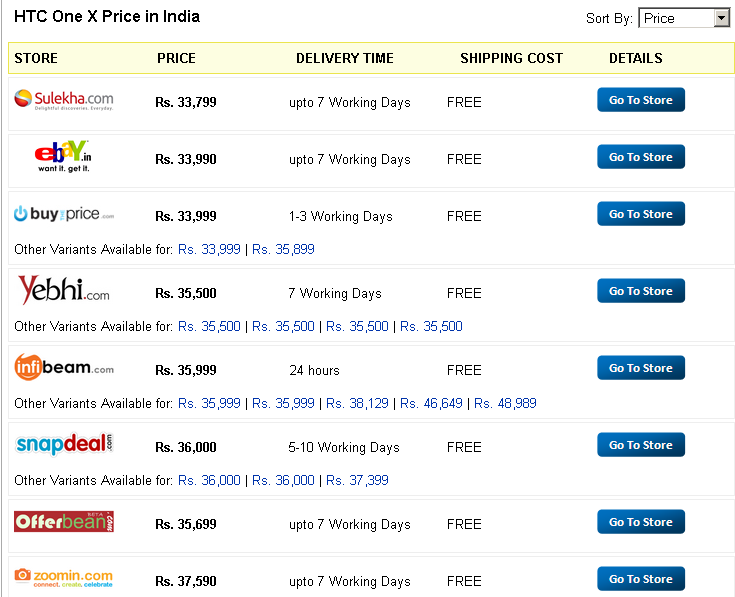Select the zoomin.com logo
This screenshot has width=735, height=597.
(x=64, y=578)
